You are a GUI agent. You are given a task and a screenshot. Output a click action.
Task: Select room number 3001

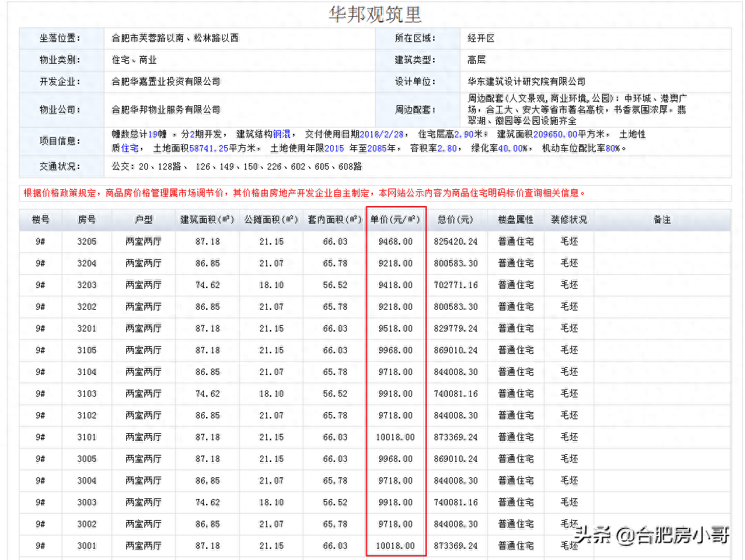(86, 546)
